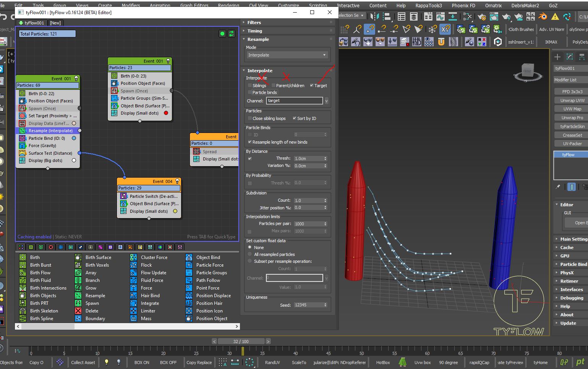Click the Collect Asset button
This screenshot has height=369, width=588.
[x=83, y=363]
